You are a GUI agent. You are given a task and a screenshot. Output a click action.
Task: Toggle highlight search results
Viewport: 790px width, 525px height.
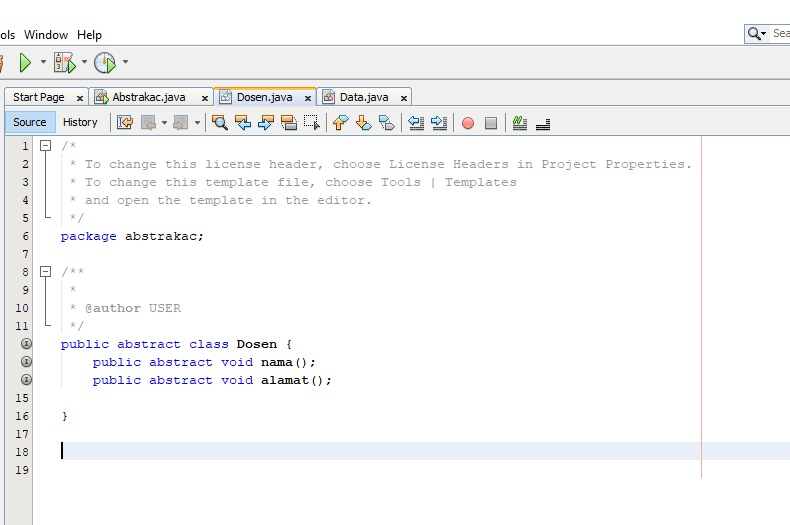(289, 123)
